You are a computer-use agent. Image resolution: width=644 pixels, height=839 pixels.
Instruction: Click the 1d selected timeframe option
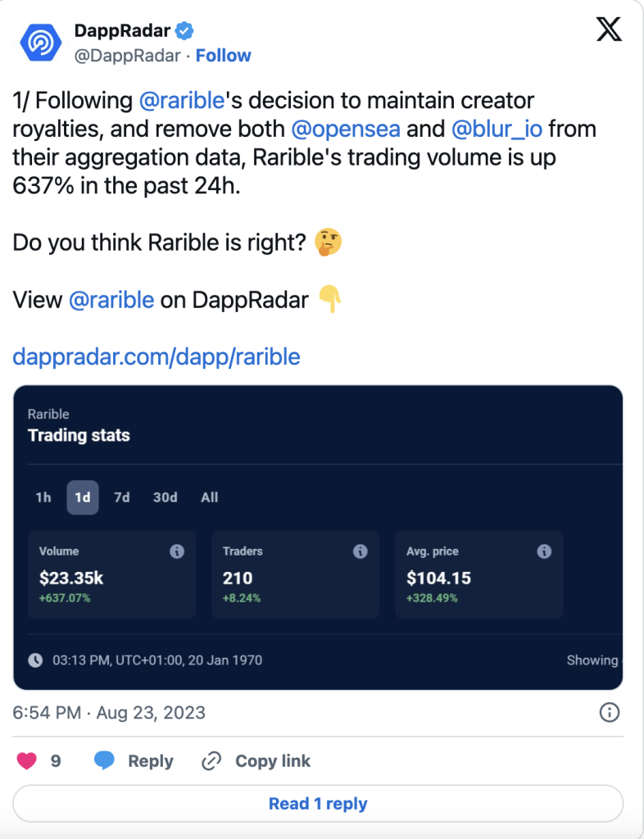pos(82,497)
